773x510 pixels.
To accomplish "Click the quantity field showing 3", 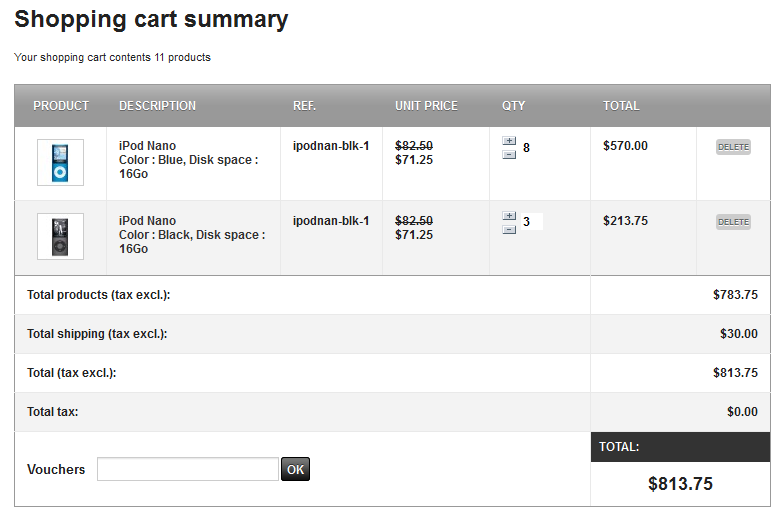I will coord(531,222).
